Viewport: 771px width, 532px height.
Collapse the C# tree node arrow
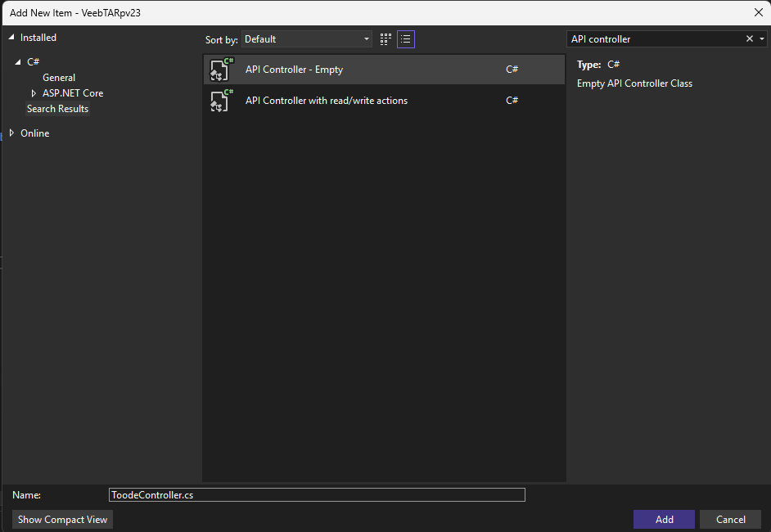[18, 62]
